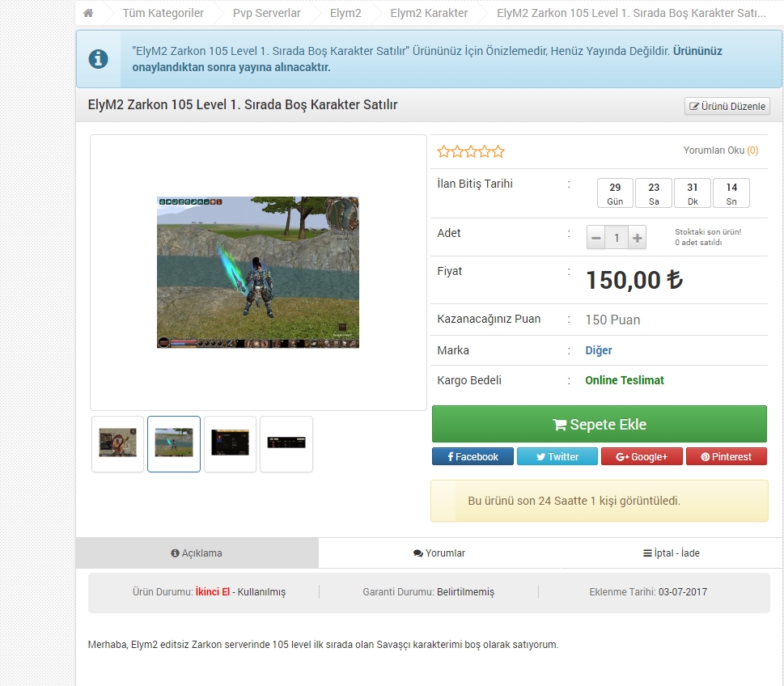Click the Adet quantity input field
Screen dimensions: 784x686
(x=617, y=238)
